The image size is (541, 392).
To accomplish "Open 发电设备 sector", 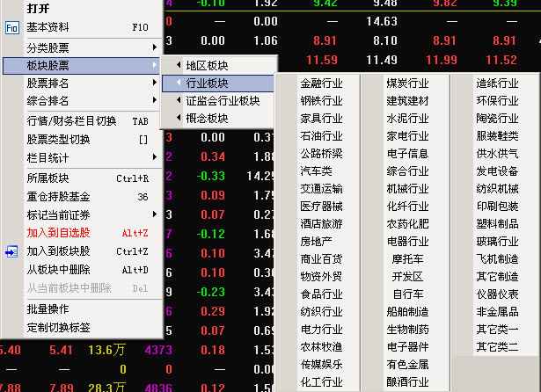I will pos(497,171).
